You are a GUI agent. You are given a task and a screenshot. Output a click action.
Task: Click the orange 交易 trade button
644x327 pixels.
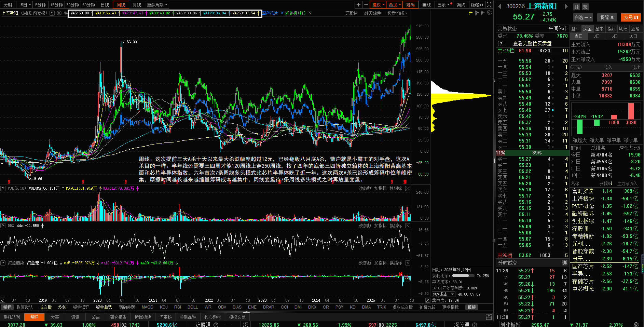tap(631, 17)
